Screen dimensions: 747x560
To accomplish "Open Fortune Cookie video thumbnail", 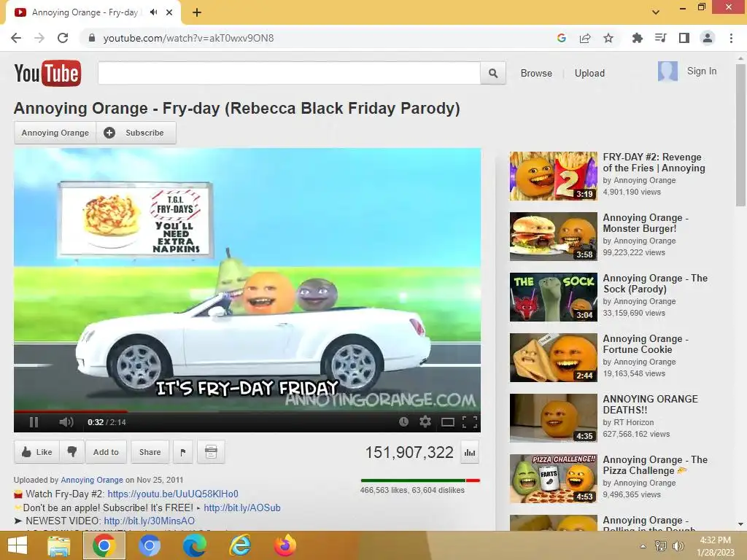I will [553, 357].
